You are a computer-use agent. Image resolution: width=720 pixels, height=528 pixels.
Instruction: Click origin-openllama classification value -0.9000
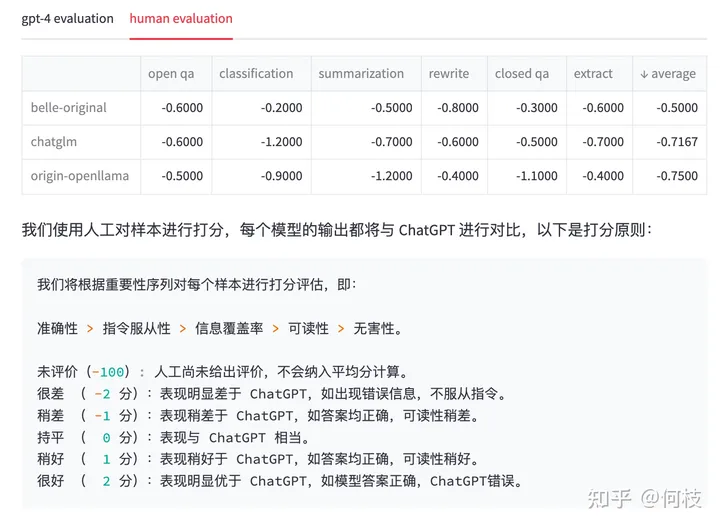point(281,176)
